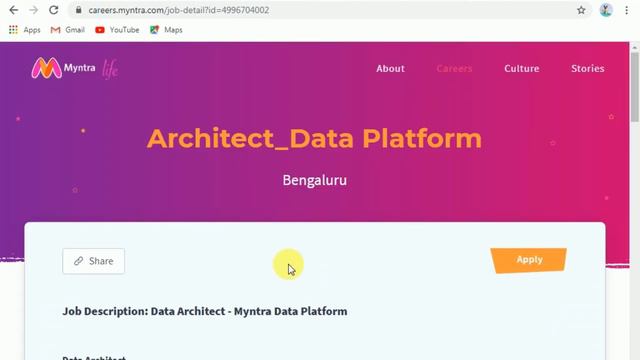The width and height of the screenshot is (640, 360).
Task: Open the Apps grid shortcut
Action: (24, 30)
